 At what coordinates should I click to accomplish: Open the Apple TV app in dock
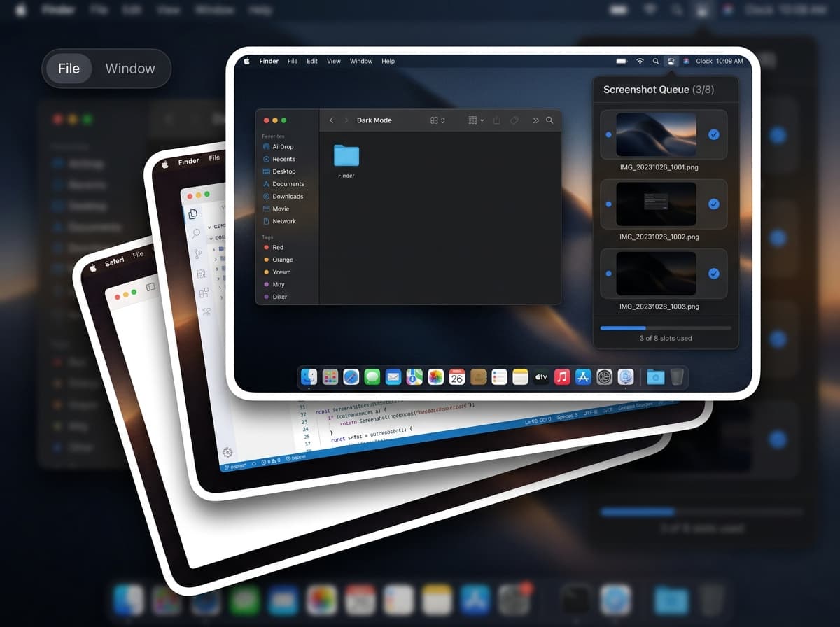coord(541,377)
